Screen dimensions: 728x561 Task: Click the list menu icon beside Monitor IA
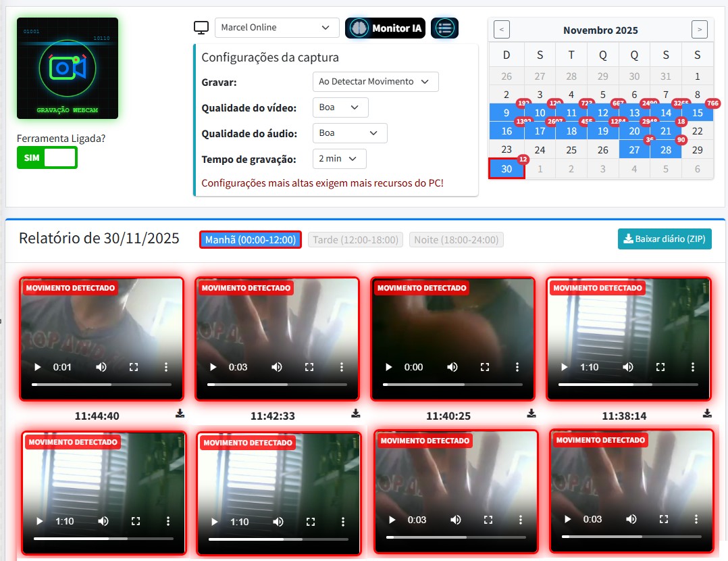[444, 28]
